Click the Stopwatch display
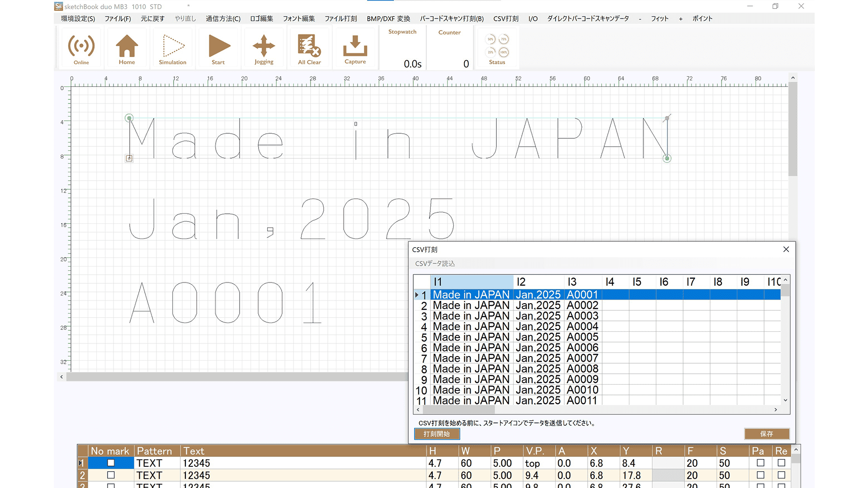The image size is (868, 488). click(x=402, y=48)
